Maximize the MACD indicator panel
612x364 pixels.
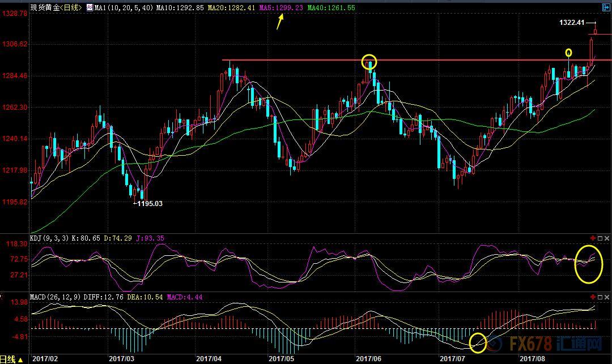pos(600,297)
